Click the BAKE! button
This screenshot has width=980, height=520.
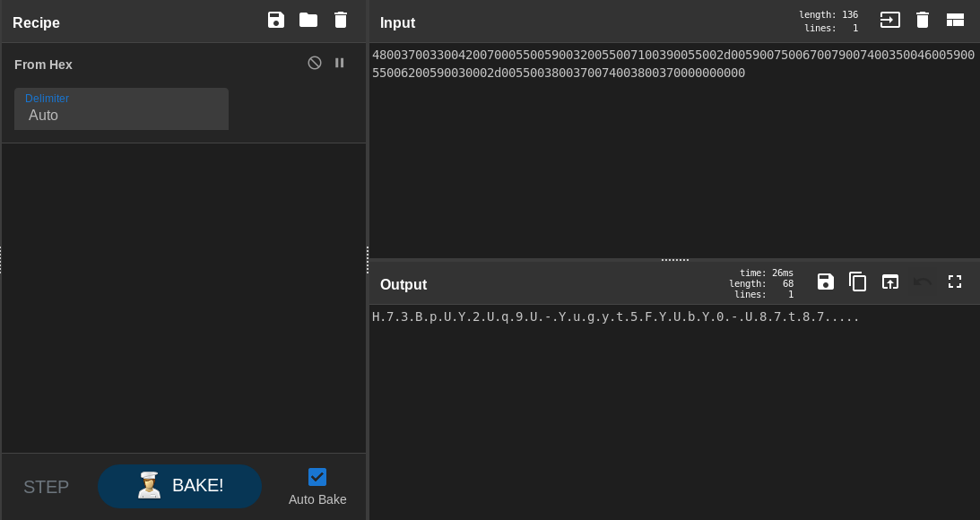click(179, 486)
